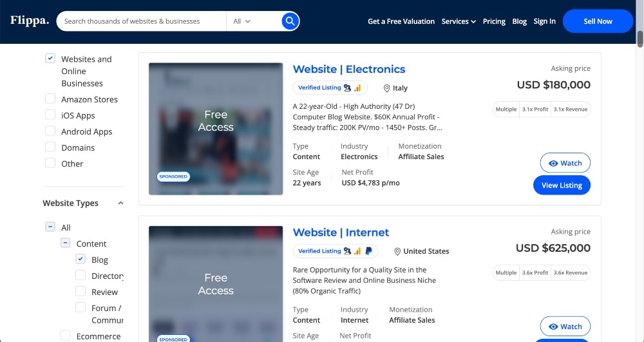Click the search websites & businesses field
Screen dimensions: 644x342
pos(141,21)
